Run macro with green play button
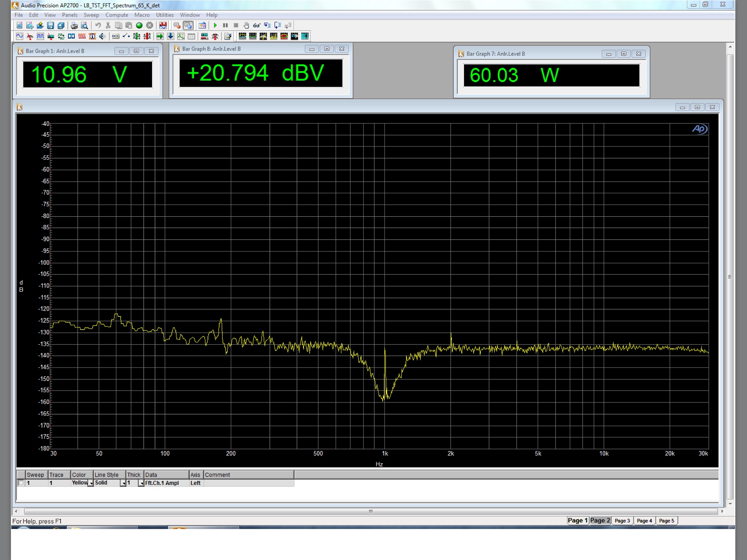Image resolution: width=747 pixels, height=560 pixels. click(x=215, y=25)
